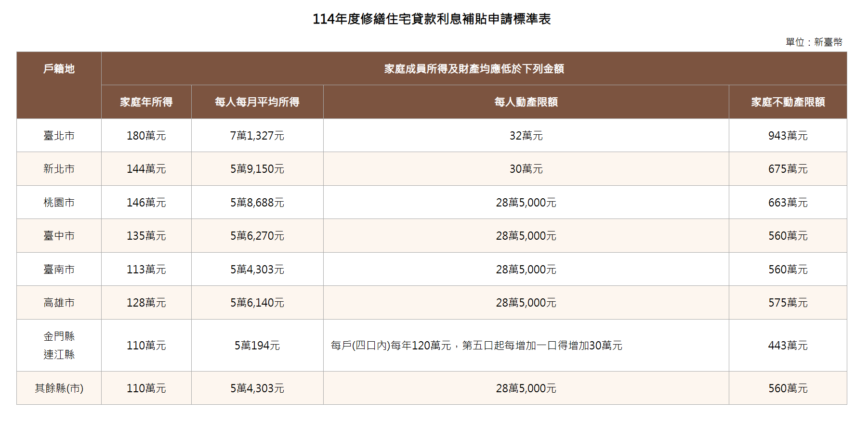The height and width of the screenshot is (437, 868).
Task: Click header 家庭成員所得及財產均應低於下列金額
Action: click(x=474, y=69)
